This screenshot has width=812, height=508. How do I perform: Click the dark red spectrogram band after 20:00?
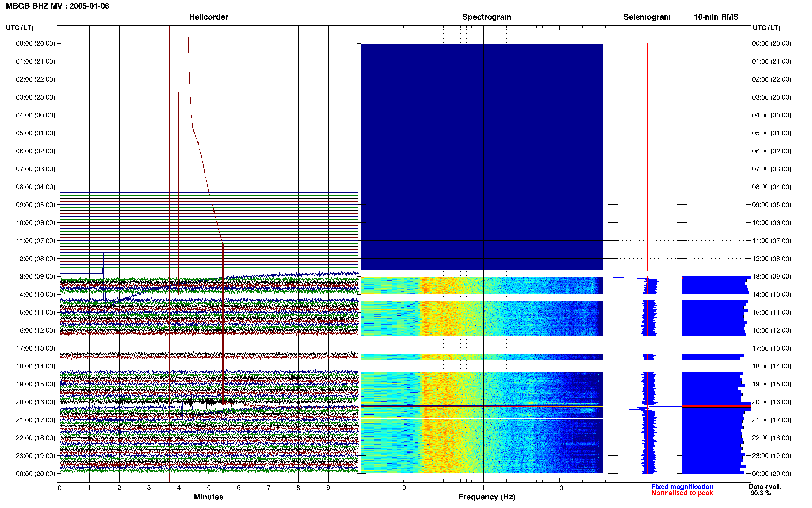(482, 406)
